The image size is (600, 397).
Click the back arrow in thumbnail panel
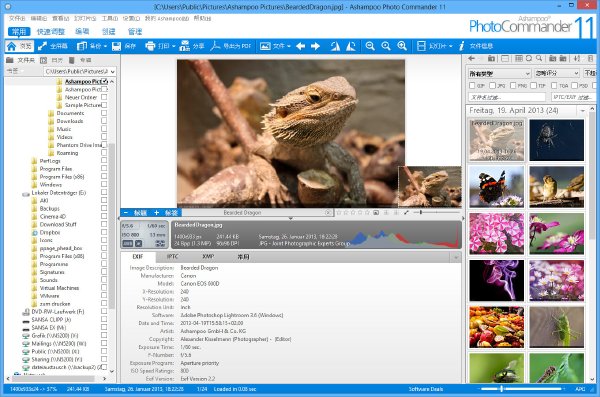point(472,59)
